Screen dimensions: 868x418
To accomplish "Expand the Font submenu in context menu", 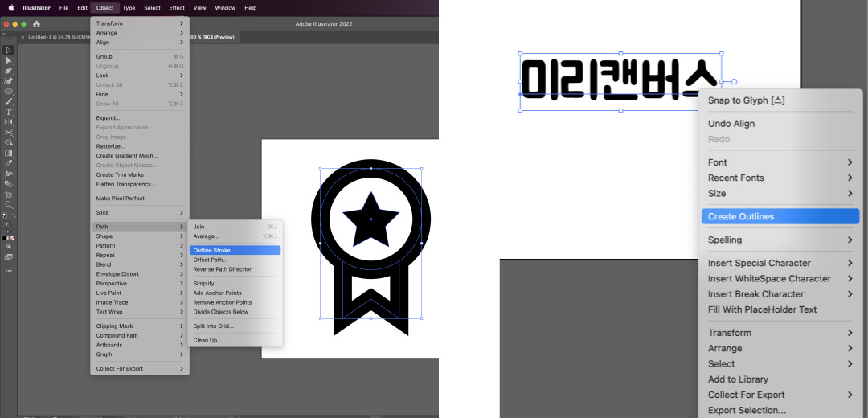I will (x=780, y=162).
